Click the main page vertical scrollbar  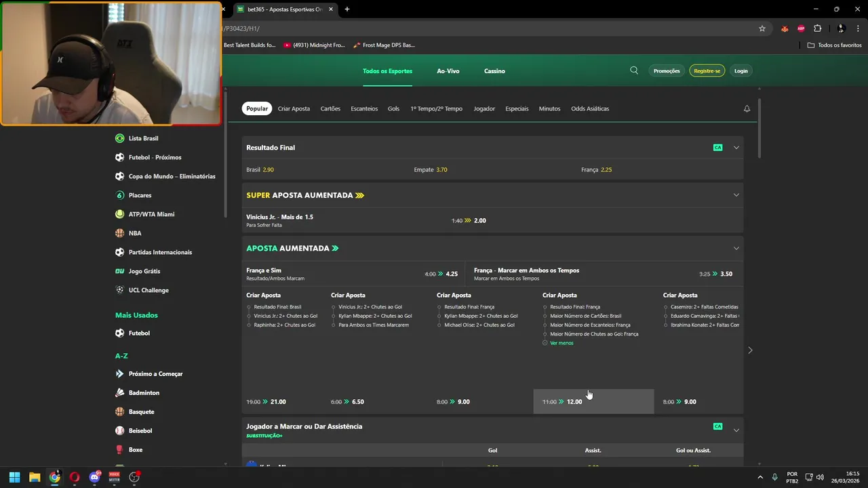759,129
